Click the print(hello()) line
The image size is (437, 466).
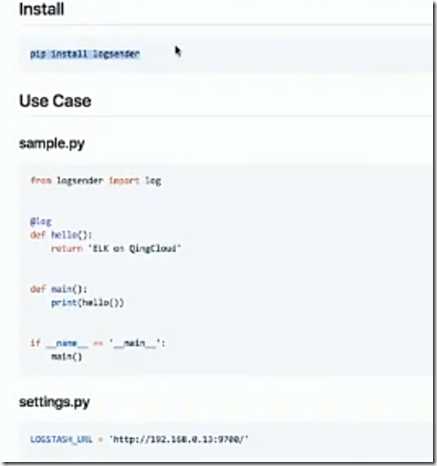(87, 303)
